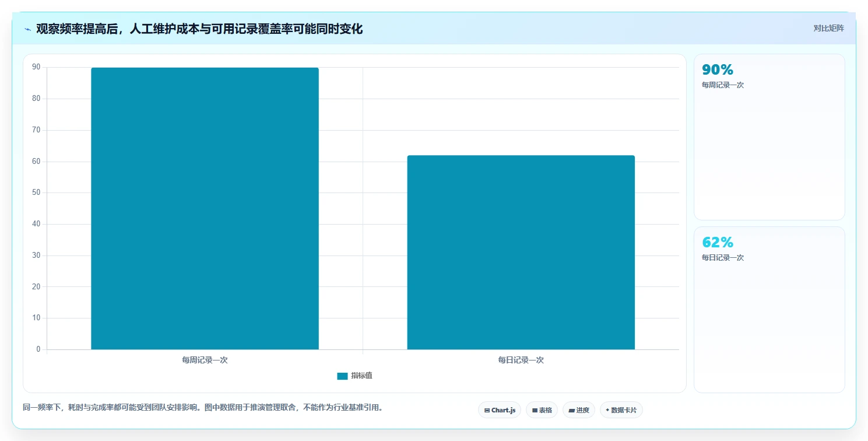This screenshot has height=441, width=868.
Task: Click the sparkle icon in 数据卡片 chip
Action: point(607,410)
